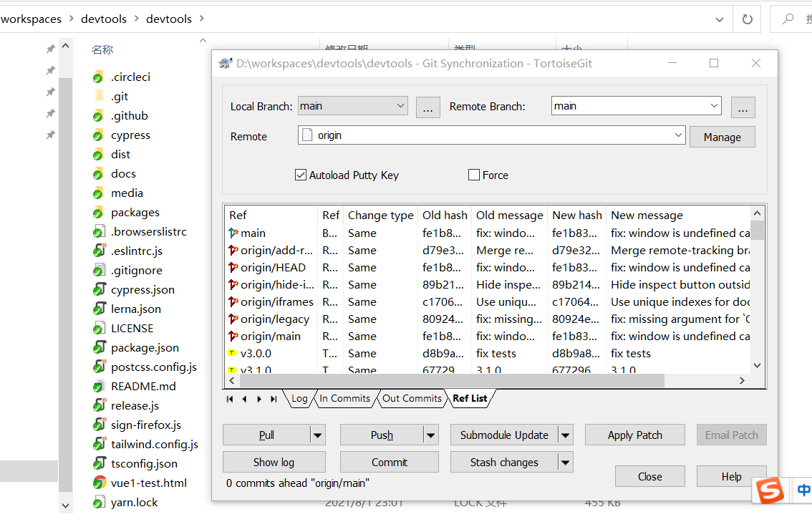
Task: Switch to the Out Commits tab
Action: point(412,398)
